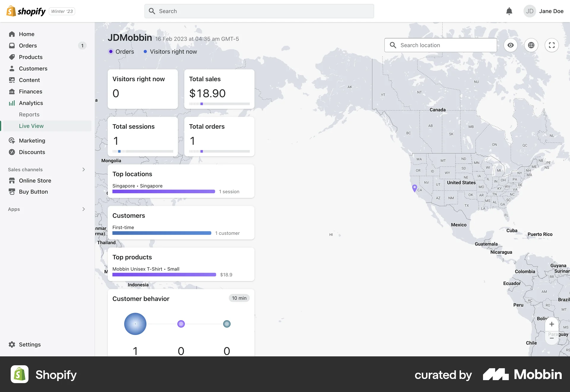Open the Jane Doe account menu
The height and width of the screenshot is (392, 570).
(x=544, y=11)
